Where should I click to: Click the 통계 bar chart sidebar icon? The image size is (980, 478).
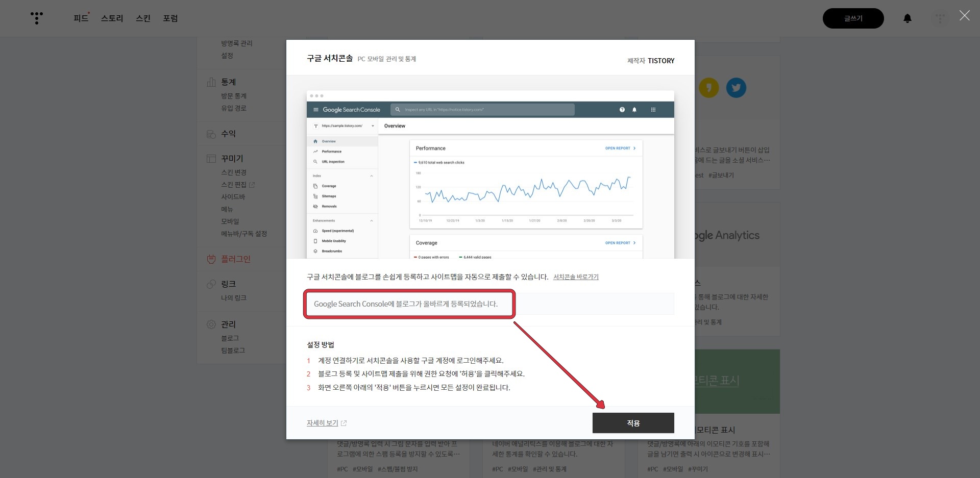pyautogui.click(x=211, y=82)
